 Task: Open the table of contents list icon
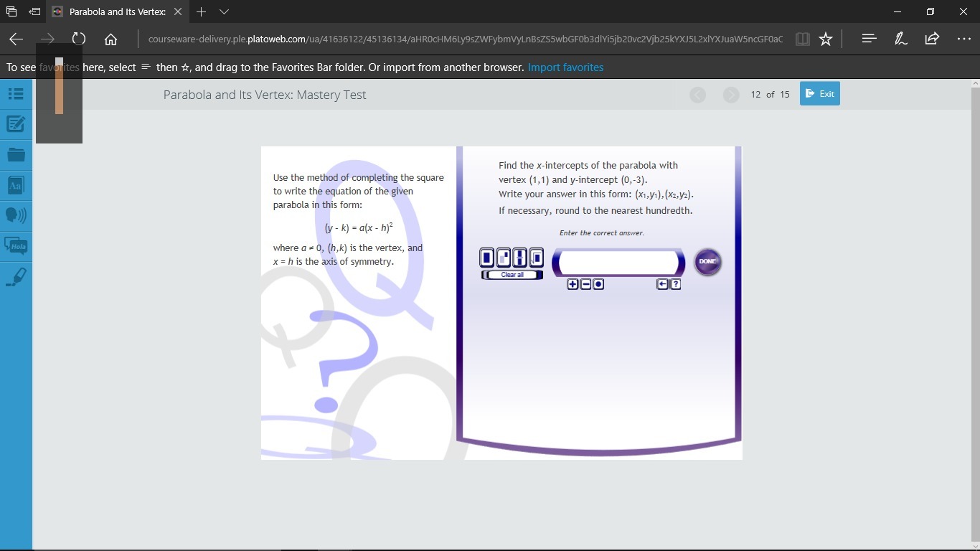tap(16, 93)
